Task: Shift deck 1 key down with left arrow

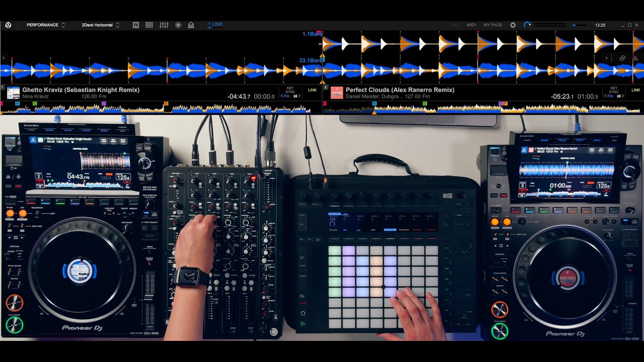Action: coord(282,96)
